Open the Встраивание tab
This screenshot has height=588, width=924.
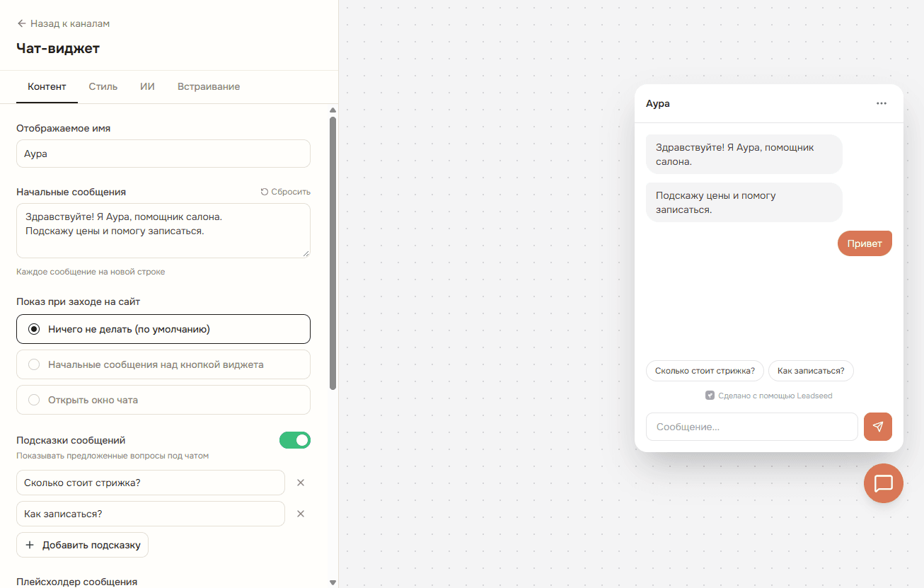tap(209, 87)
